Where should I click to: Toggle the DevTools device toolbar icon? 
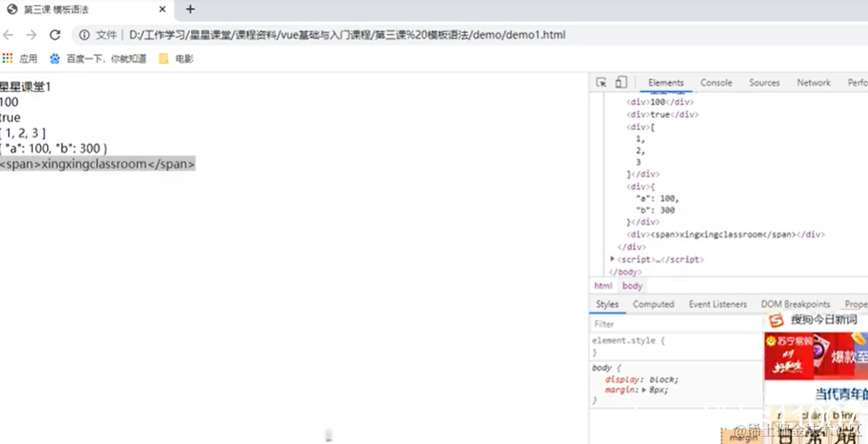point(621,82)
